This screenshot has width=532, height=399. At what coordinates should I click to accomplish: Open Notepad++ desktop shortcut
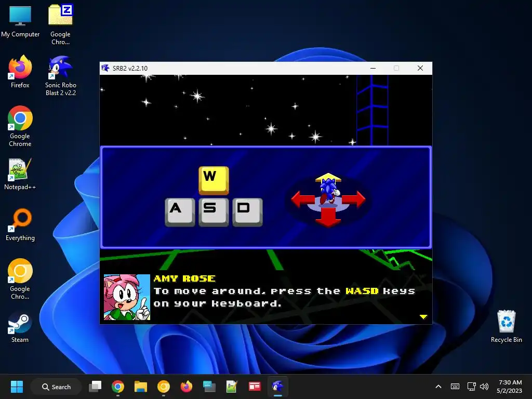20,174
